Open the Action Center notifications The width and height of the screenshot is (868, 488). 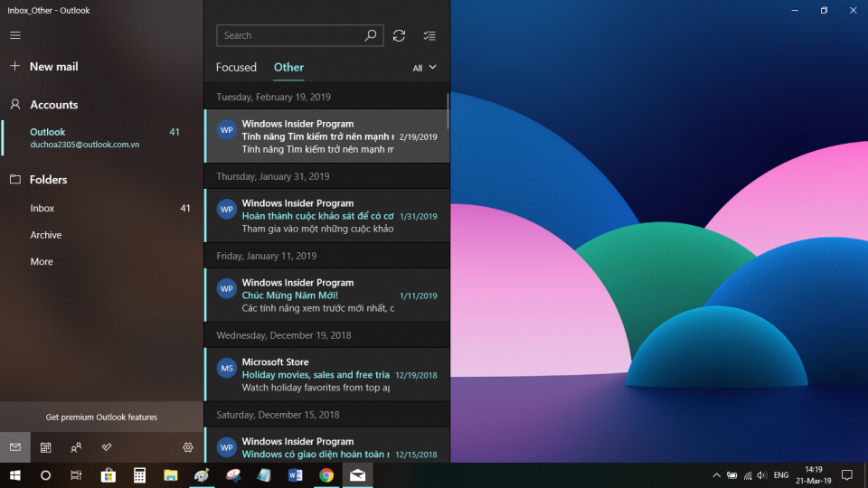click(x=847, y=475)
